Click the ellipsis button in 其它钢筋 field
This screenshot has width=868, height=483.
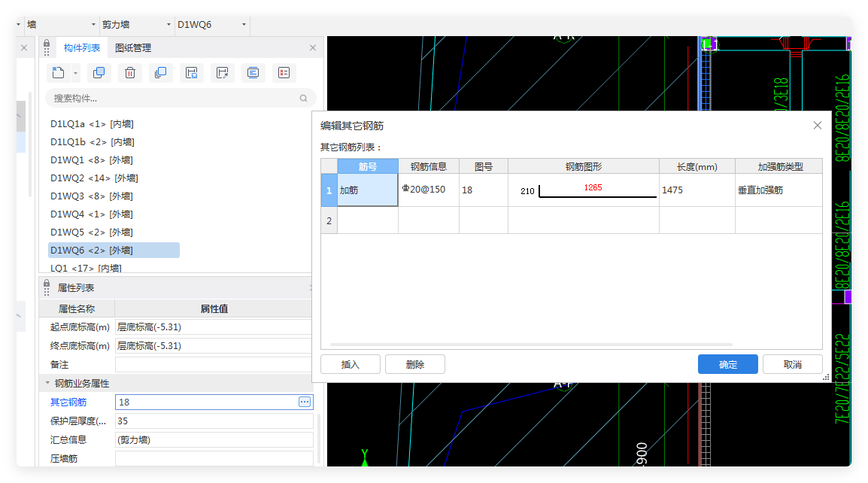tap(305, 402)
